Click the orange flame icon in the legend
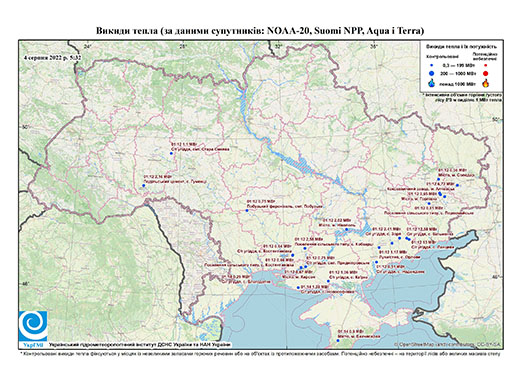Screen dimensions: 520x368 (x=486, y=83)
